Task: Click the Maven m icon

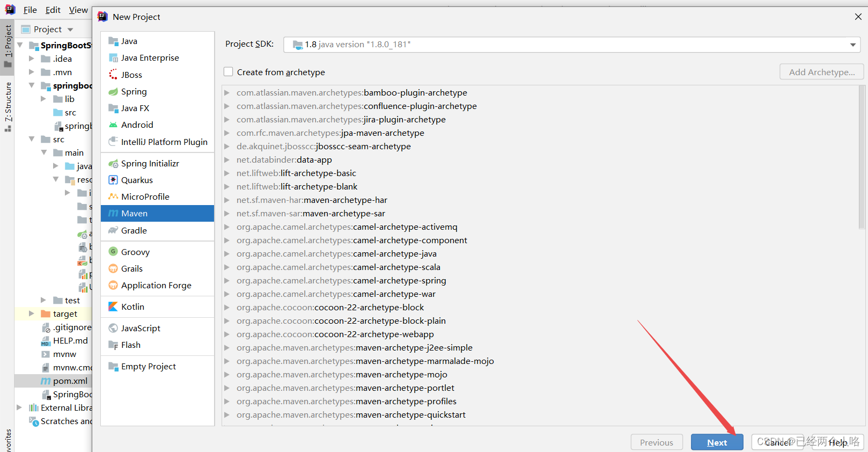Action: click(x=113, y=213)
